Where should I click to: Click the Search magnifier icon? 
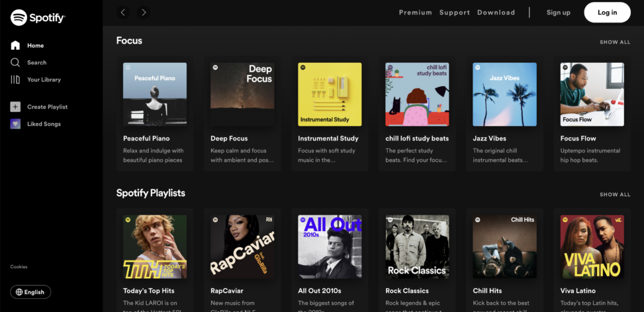click(x=15, y=62)
